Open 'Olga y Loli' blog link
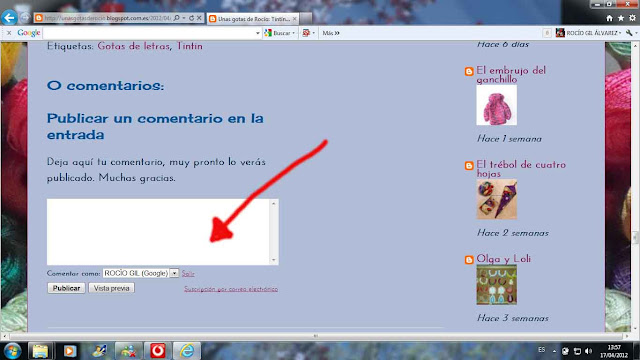640x360 pixels. [504, 259]
